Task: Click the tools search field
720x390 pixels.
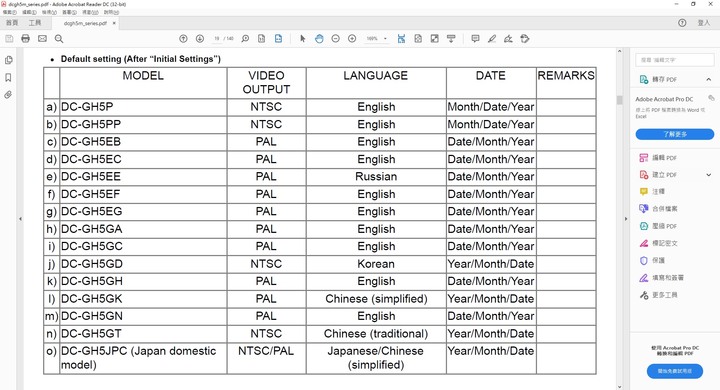Action: tap(675, 60)
